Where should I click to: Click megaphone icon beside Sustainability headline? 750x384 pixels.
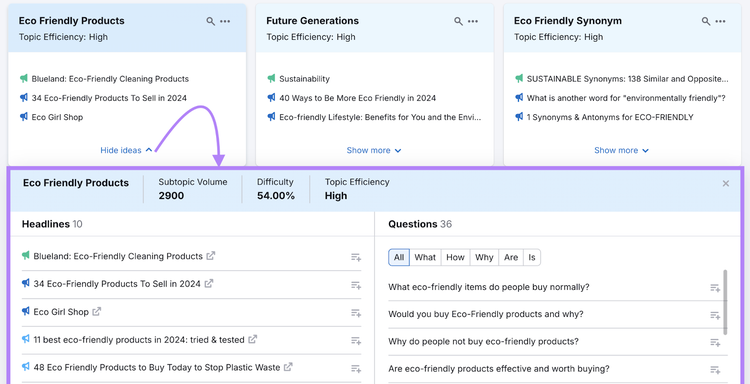click(271, 78)
